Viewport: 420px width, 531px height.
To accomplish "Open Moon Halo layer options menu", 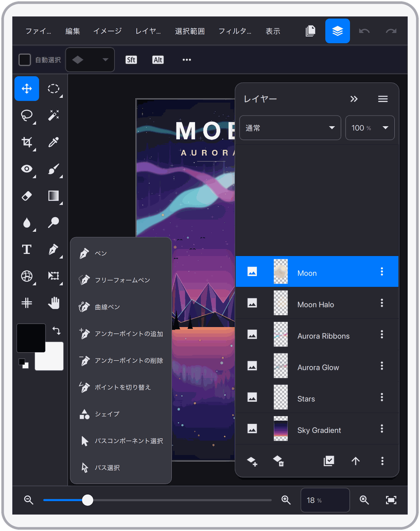I will point(382,303).
